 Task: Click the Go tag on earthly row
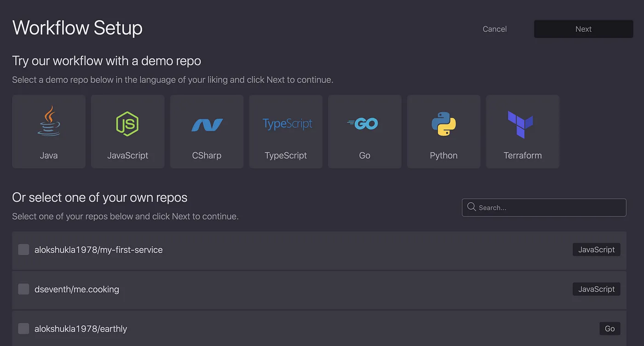[609, 329]
